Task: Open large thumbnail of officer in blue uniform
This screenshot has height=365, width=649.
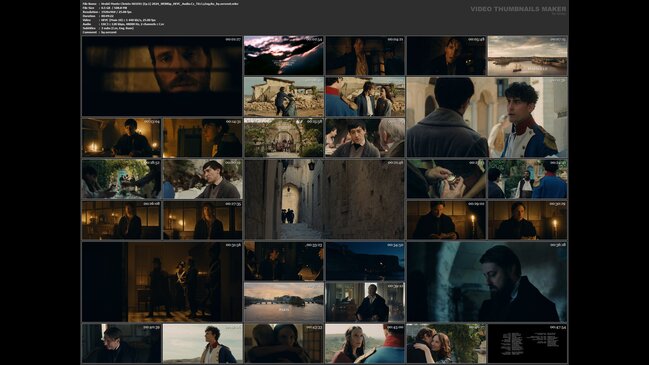Action: (x=487, y=117)
